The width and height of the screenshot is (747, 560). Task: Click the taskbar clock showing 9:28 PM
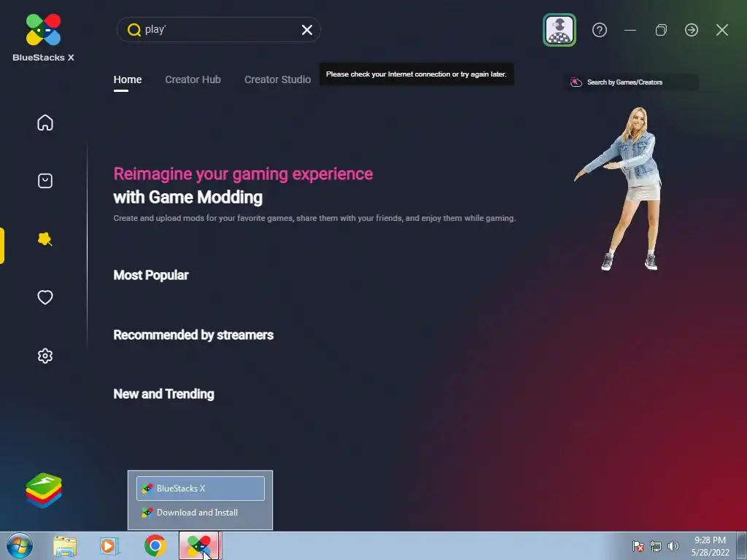tap(710, 546)
